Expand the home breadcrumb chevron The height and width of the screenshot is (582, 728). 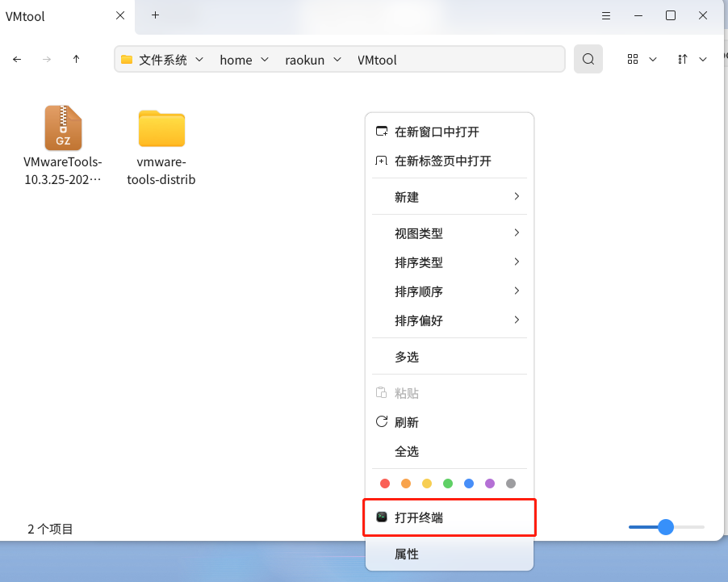tap(265, 60)
